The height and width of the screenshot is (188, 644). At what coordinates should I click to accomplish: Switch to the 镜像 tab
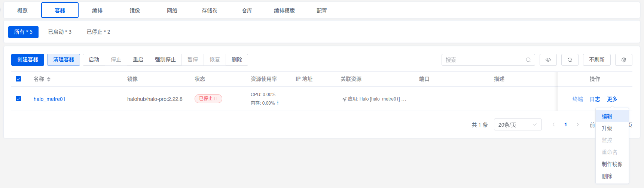click(x=135, y=10)
